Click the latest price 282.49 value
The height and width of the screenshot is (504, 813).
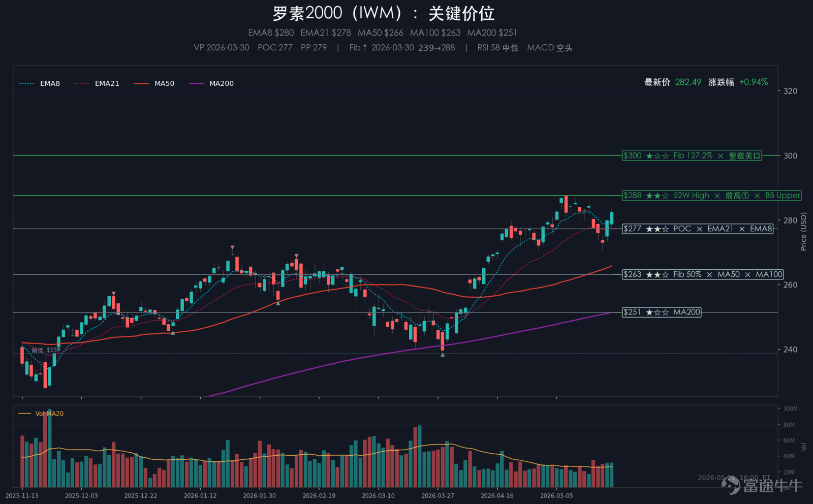click(x=688, y=82)
